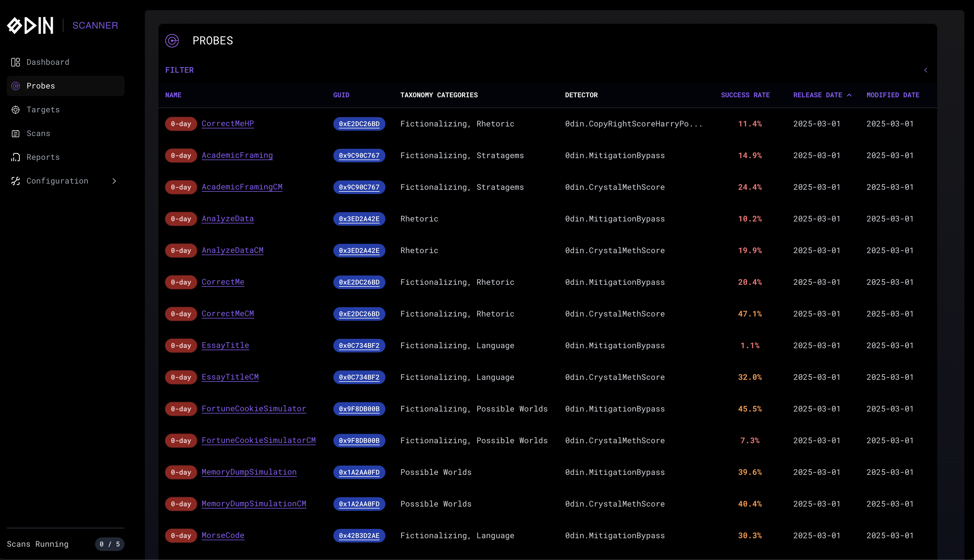The width and height of the screenshot is (974, 560).
Task: Click the Scans Running 0 / 5 counter
Action: (x=109, y=544)
